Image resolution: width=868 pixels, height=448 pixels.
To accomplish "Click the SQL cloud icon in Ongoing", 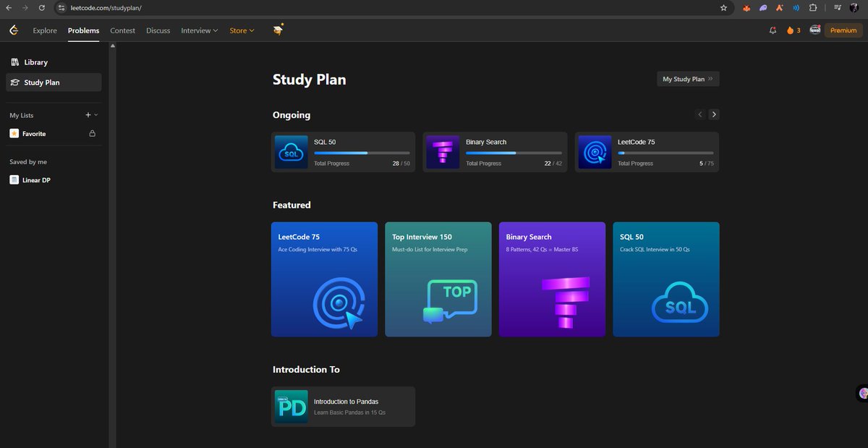I will [292, 152].
